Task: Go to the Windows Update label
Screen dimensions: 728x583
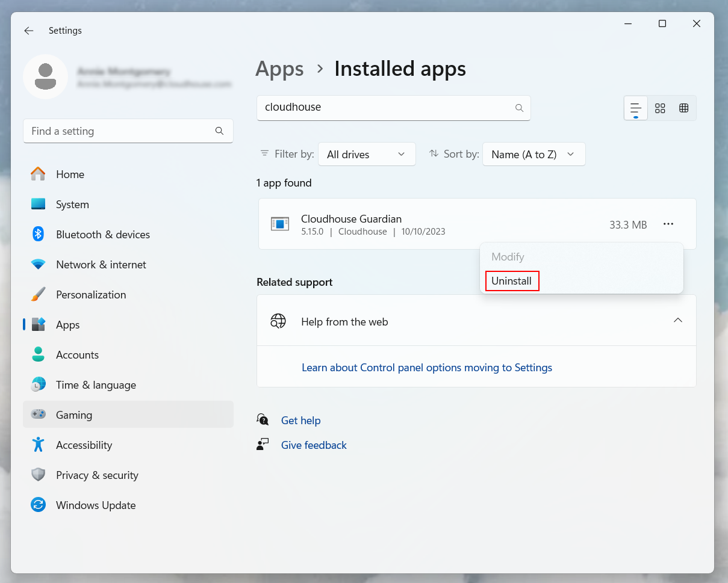Action: click(96, 505)
